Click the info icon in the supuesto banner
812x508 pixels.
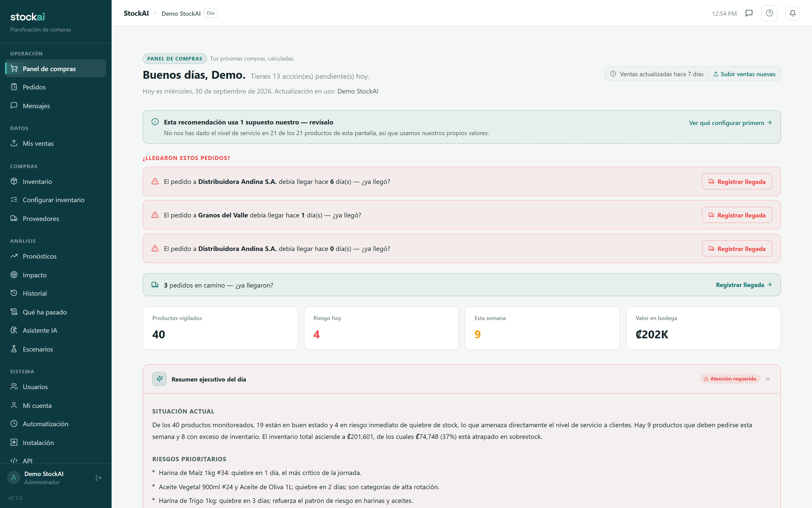tap(155, 122)
